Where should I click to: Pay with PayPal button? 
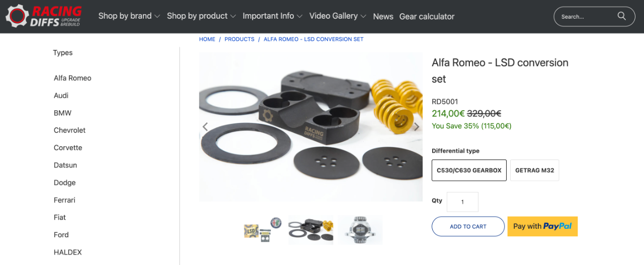click(542, 226)
